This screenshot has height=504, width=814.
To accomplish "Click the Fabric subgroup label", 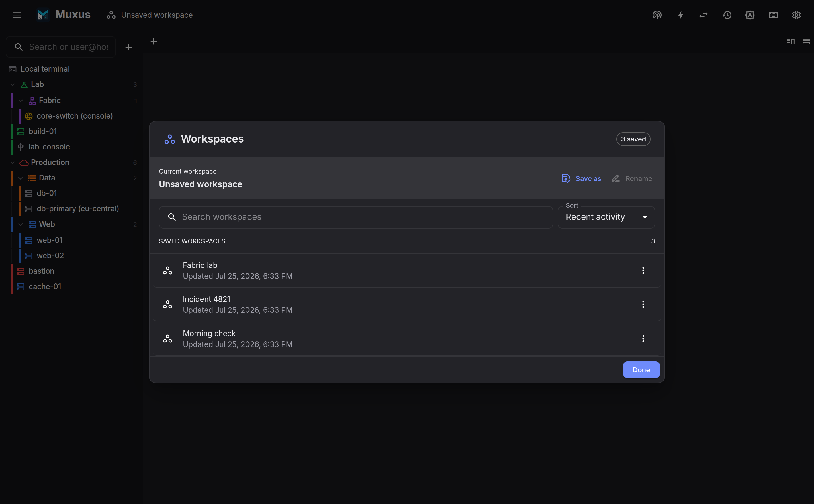I will click(50, 100).
